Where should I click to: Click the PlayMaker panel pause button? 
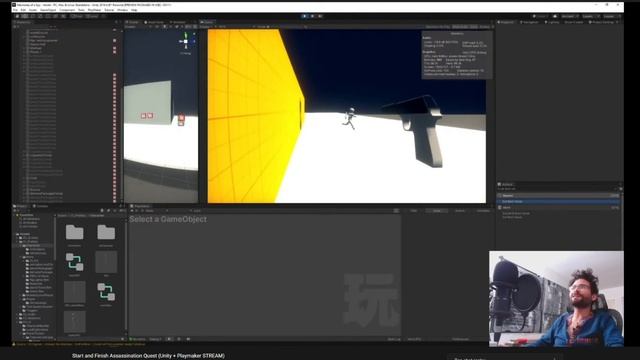tap(179, 339)
